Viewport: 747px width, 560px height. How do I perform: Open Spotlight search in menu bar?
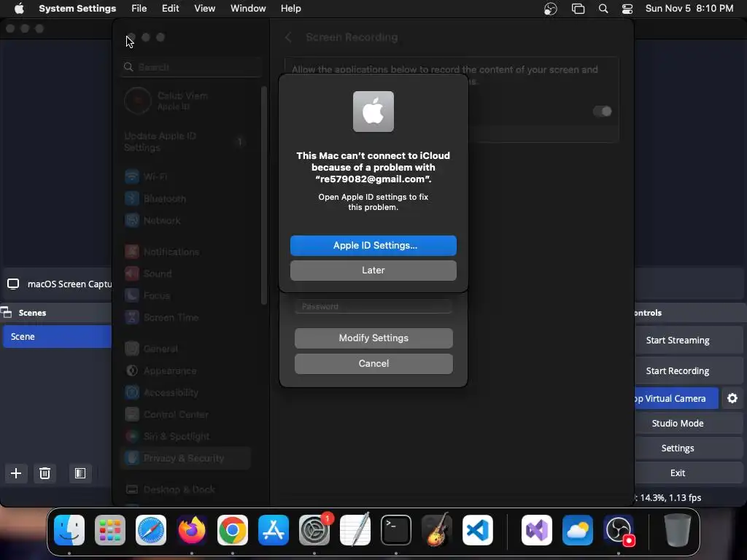[x=603, y=9]
